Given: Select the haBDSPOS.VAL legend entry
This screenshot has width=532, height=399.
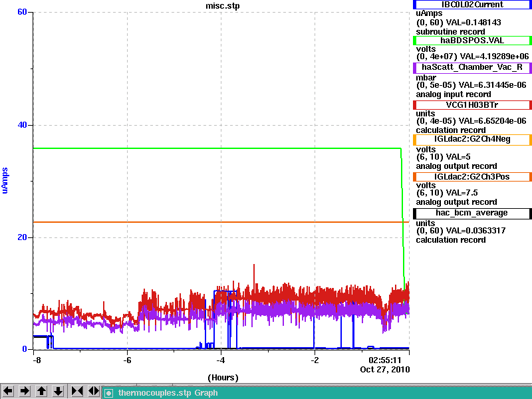Looking at the screenshot, I should [x=472, y=41].
